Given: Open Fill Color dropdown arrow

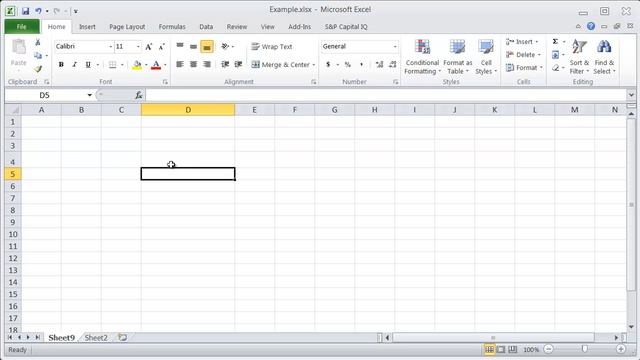Looking at the screenshot, I should 146,65.
